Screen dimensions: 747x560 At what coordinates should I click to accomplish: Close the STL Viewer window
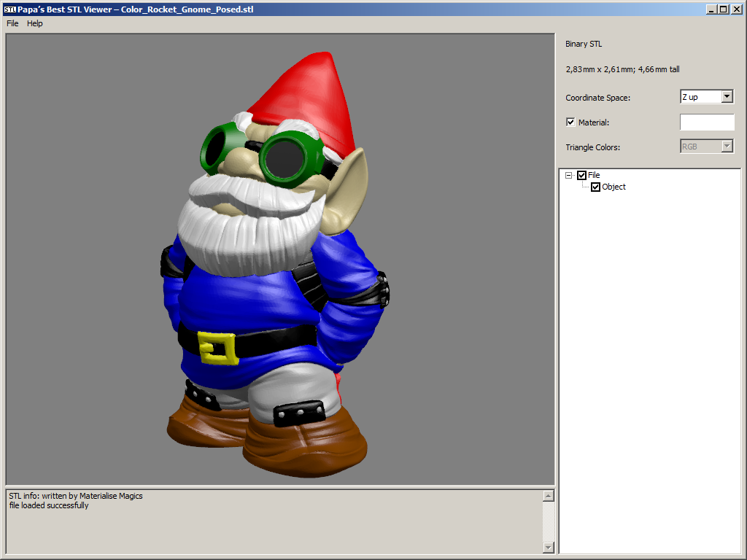[736, 9]
